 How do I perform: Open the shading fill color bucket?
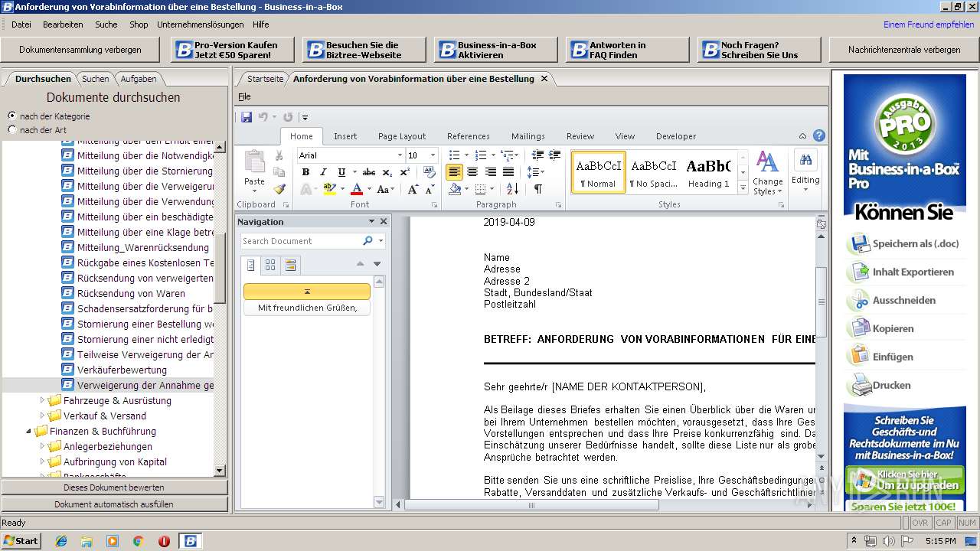coord(455,189)
